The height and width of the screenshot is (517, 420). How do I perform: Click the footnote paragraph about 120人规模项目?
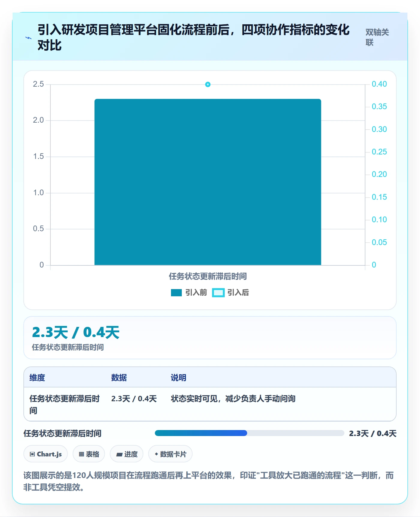click(209, 481)
